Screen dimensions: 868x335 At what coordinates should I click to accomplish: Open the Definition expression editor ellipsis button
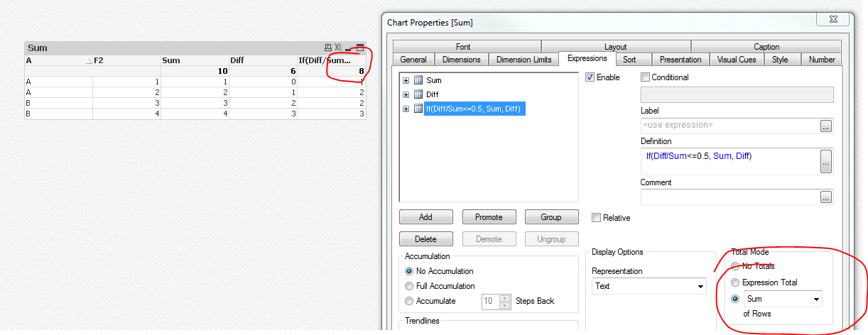[x=826, y=161]
